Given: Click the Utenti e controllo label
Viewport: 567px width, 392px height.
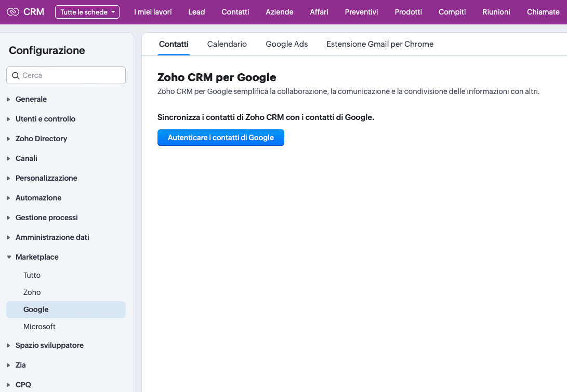Looking at the screenshot, I should coord(46,119).
